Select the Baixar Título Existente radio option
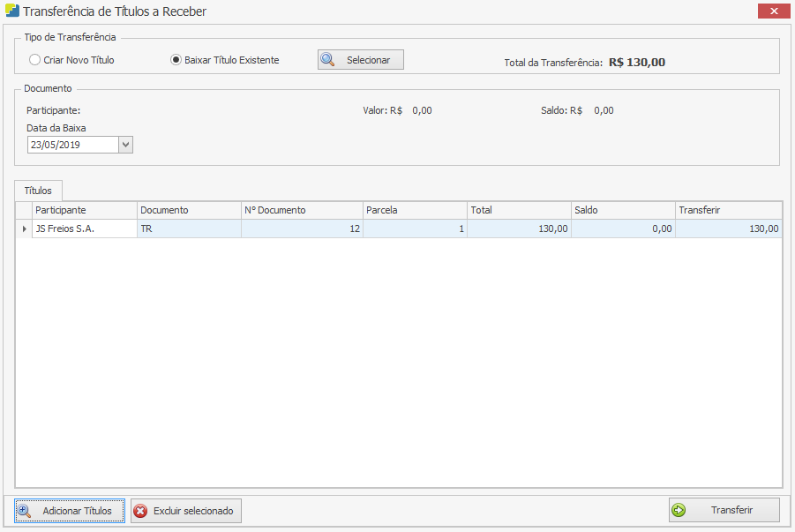This screenshot has height=532, width=795. click(176, 60)
